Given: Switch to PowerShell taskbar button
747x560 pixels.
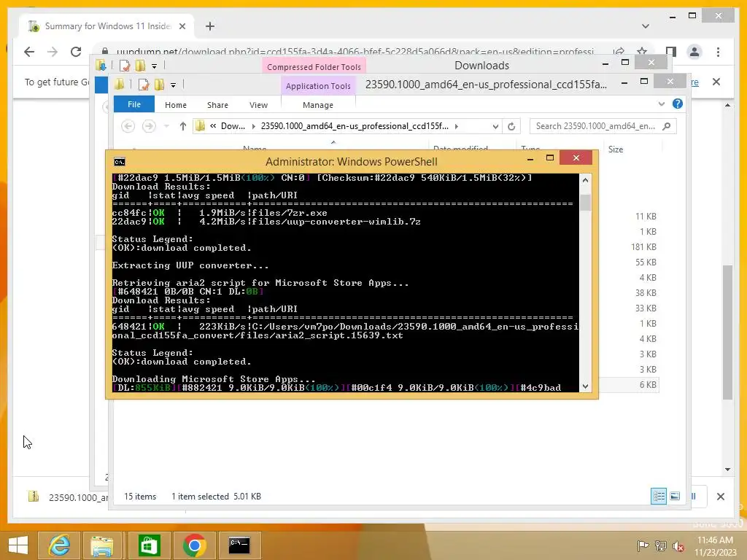Looking at the screenshot, I should [x=239, y=545].
